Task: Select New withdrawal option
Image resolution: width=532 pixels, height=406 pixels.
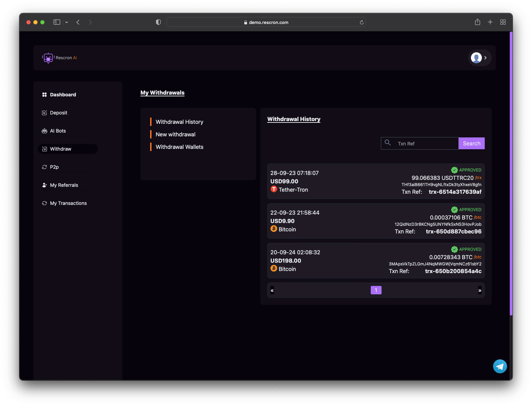Action: (x=175, y=134)
